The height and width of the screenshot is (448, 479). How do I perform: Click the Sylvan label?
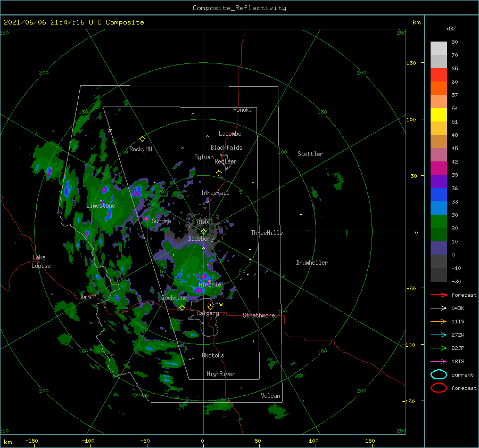pyautogui.click(x=204, y=157)
